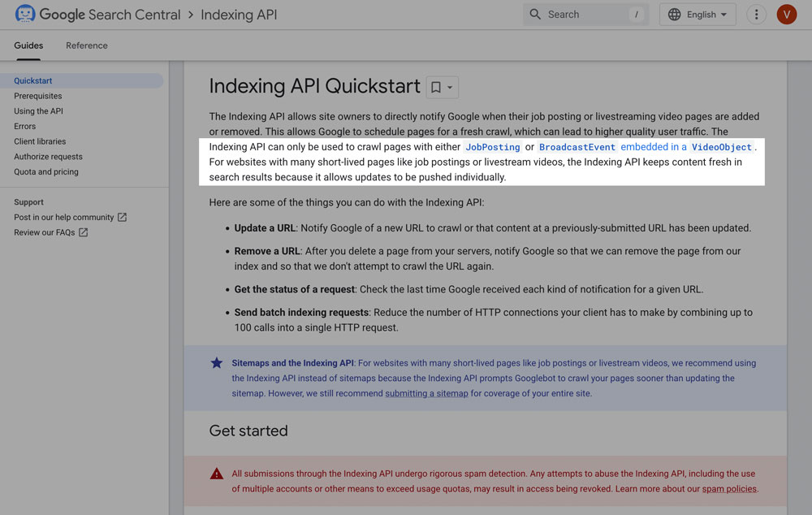Click 'Sitemaps and the Indexing API' bold text

[292, 363]
